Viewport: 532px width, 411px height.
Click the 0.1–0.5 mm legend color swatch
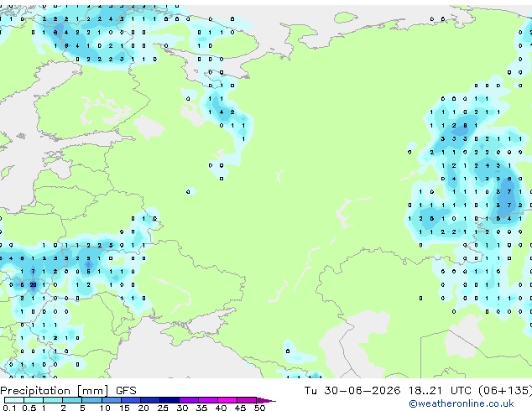pyautogui.click(x=14, y=400)
